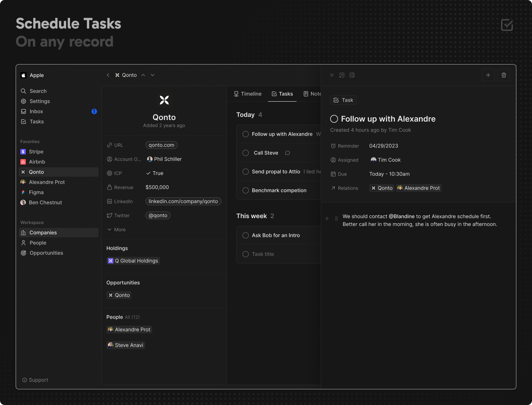
Task: Click the drag handle beside the note text
Action: 336,219
